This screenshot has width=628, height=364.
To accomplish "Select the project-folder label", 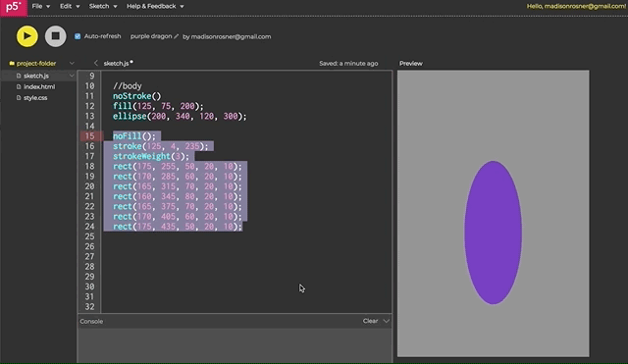I will pos(36,63).
